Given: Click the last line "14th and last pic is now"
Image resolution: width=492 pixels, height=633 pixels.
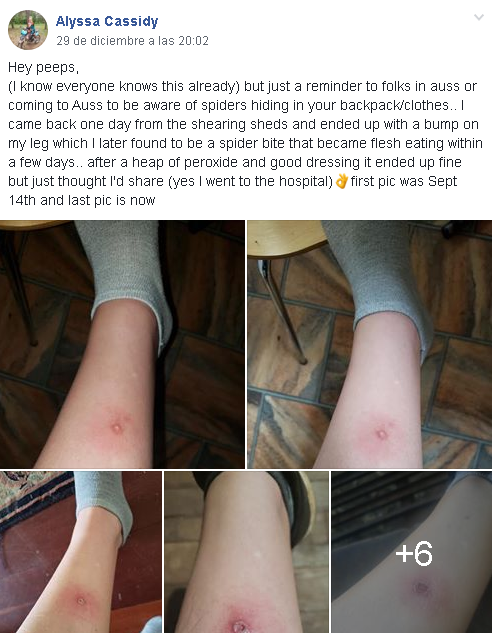Looking at the screenshot, I should click(x=82, y=200).
